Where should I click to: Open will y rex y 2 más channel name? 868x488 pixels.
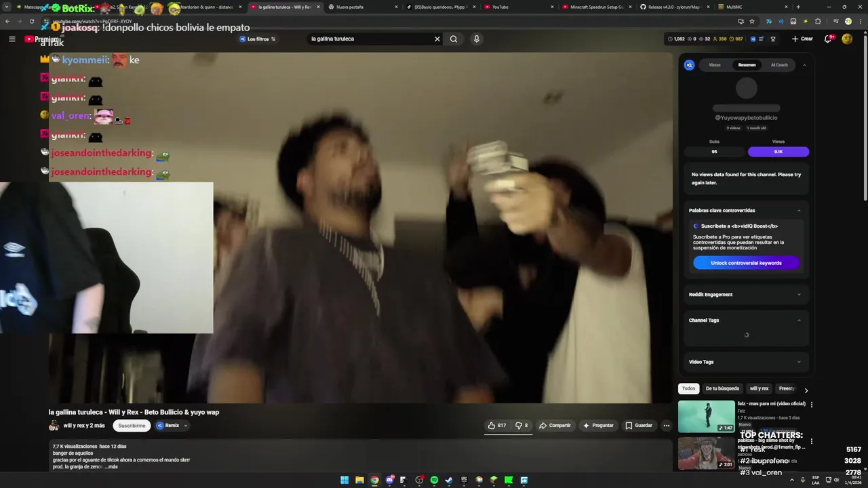click(x=84, y=426)
